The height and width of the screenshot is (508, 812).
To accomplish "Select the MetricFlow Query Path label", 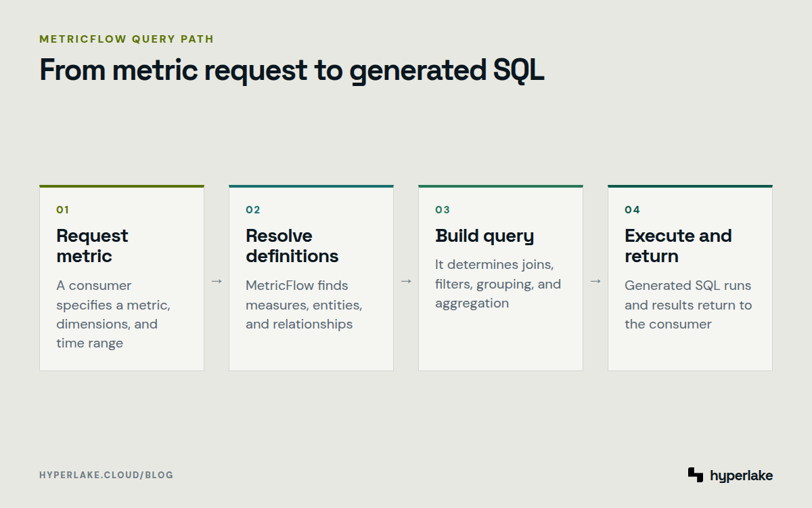I will coord(127,39).
